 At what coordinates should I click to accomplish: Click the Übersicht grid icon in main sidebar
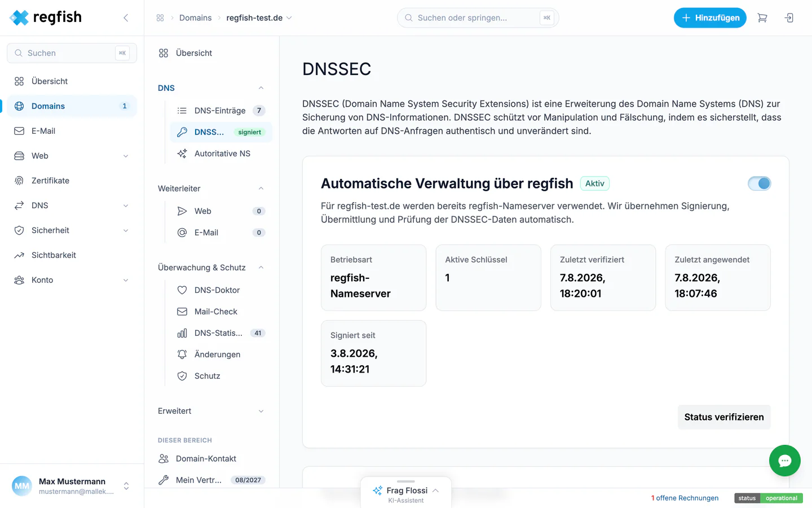[19, 81]
